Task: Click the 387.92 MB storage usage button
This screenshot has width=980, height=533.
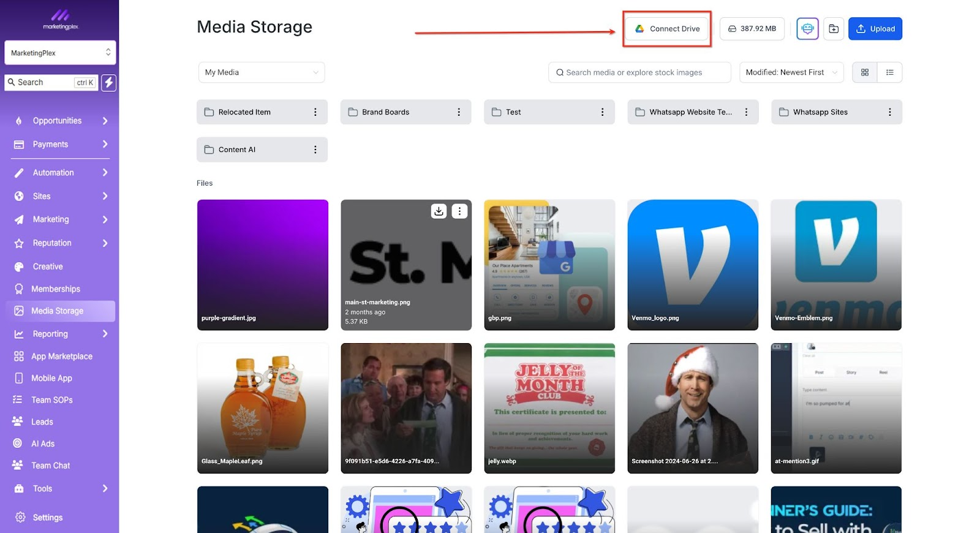Action: (x=752, y=29)
